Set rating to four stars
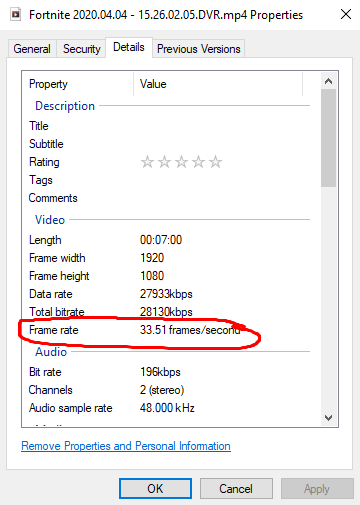This screenshot has width=360, height=505. [x=198, y=162]
